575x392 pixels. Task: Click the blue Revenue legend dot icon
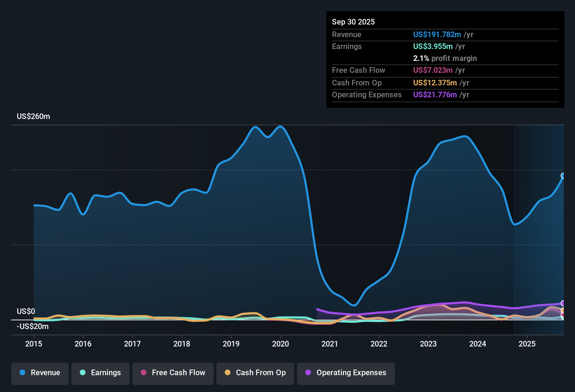(22, 373)
